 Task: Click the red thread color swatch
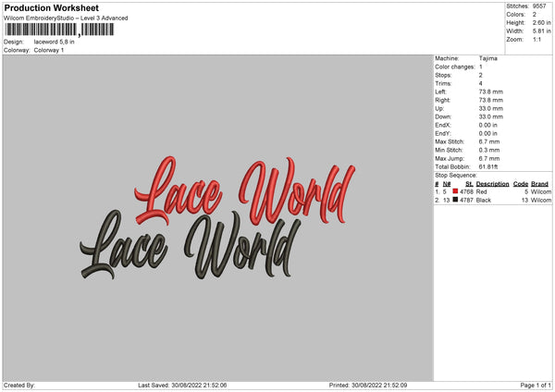455,191
